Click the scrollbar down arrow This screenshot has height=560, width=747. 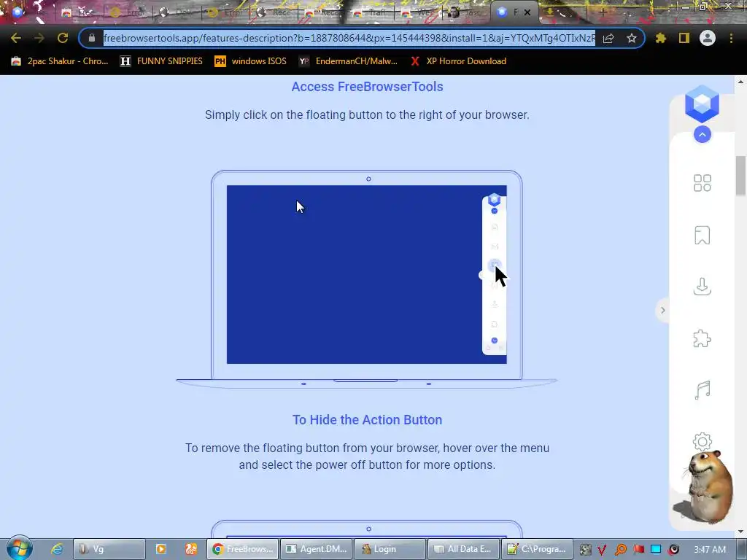(740, 531)
